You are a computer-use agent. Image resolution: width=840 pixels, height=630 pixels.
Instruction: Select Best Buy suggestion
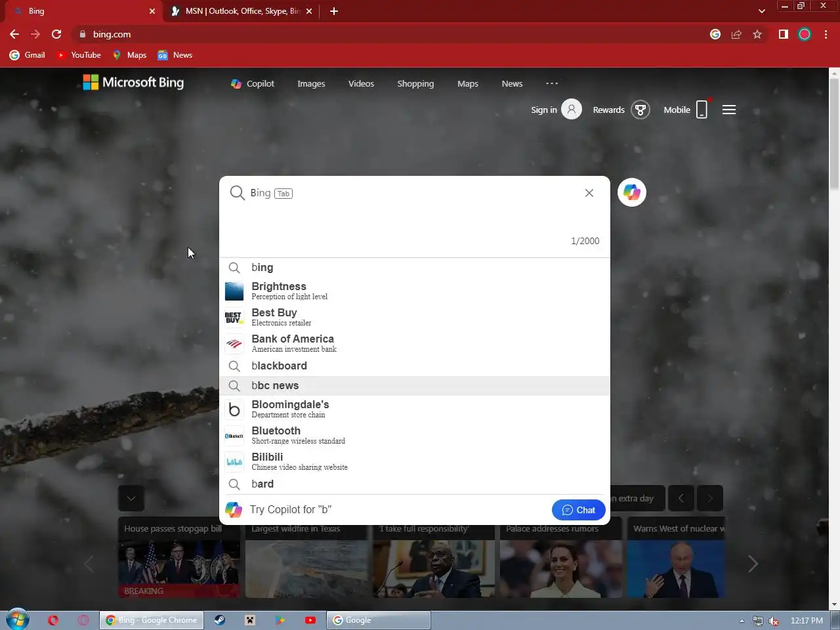[415, 317]
